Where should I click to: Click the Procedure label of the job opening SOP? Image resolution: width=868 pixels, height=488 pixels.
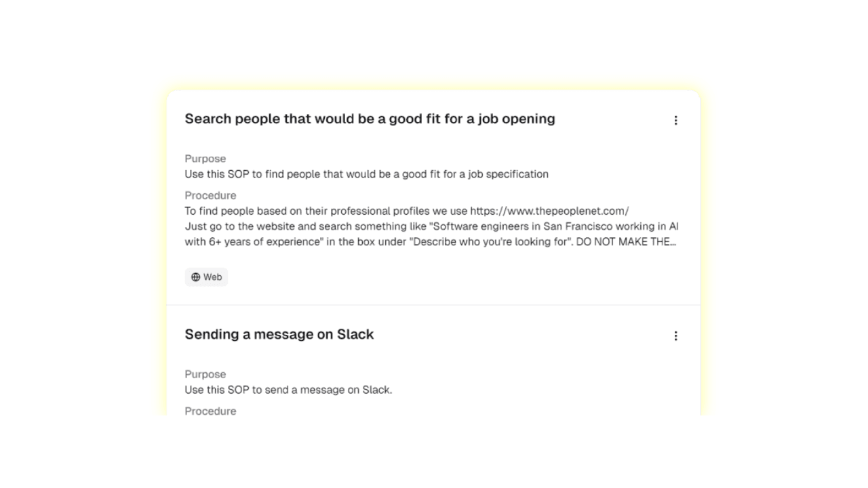pos(211,196)
